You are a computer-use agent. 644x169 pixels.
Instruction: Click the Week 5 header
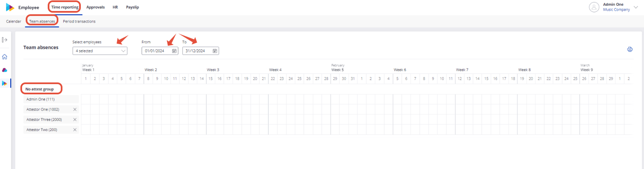click(337, 70)
